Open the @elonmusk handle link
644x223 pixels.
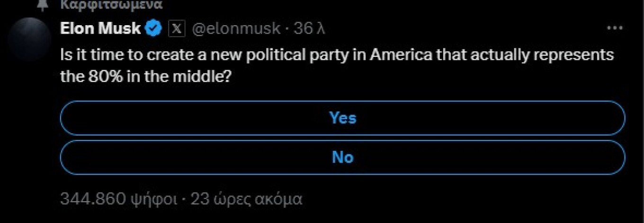[x=236, y=29]
